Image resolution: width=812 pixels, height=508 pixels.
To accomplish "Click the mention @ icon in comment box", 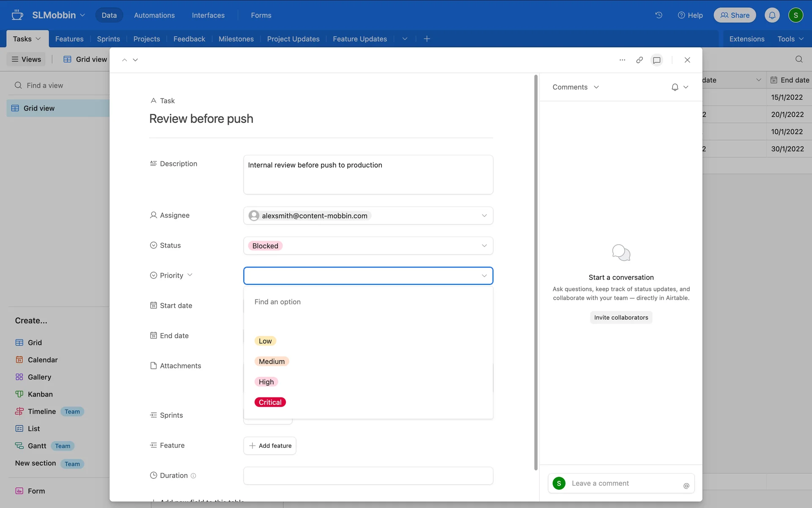I will click(x=686, y=486).
